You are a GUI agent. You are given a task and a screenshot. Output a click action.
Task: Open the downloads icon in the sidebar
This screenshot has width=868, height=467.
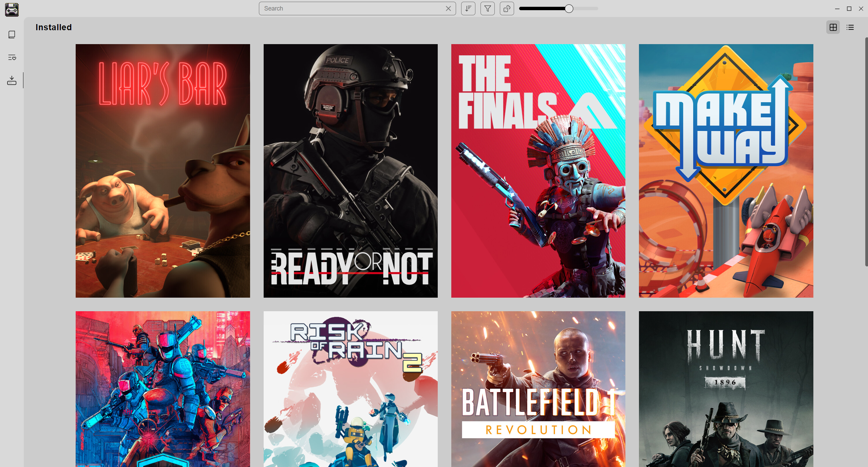coord(12,80)
